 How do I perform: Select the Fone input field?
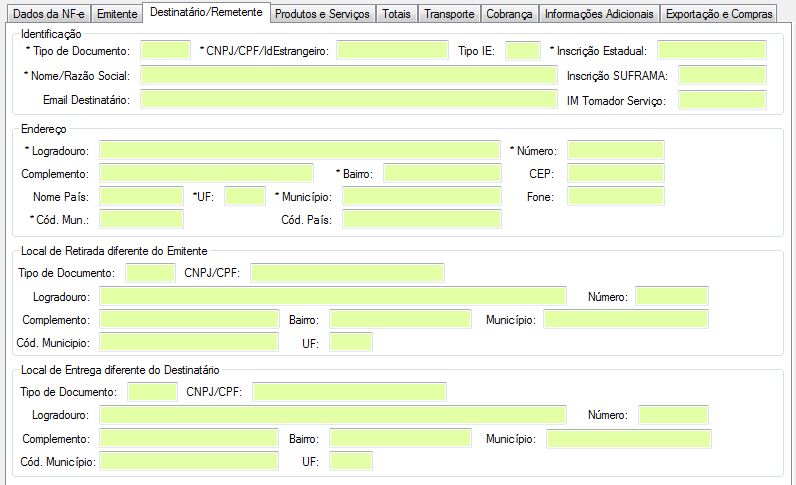coord(615,196)
